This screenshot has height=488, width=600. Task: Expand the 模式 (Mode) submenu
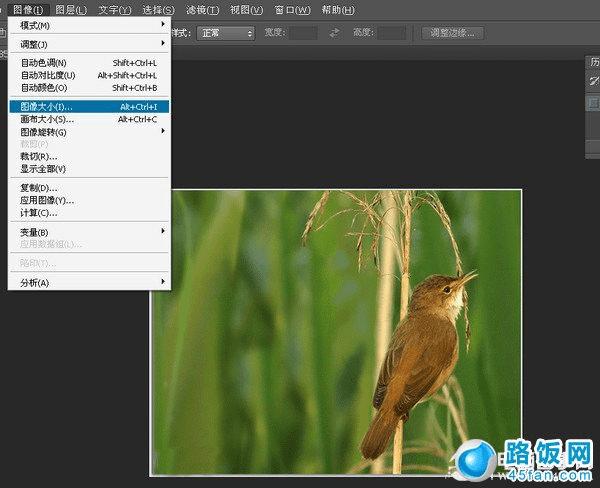coord(40,25)
